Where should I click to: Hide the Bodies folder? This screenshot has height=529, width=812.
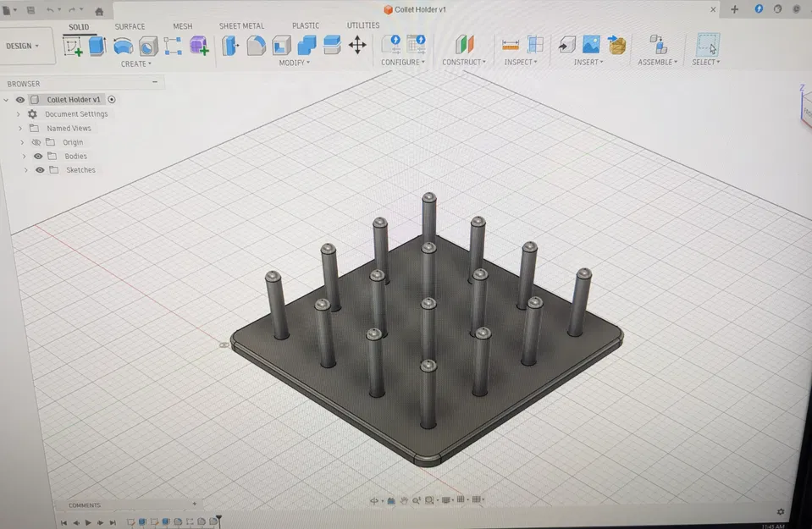(37, 156)
